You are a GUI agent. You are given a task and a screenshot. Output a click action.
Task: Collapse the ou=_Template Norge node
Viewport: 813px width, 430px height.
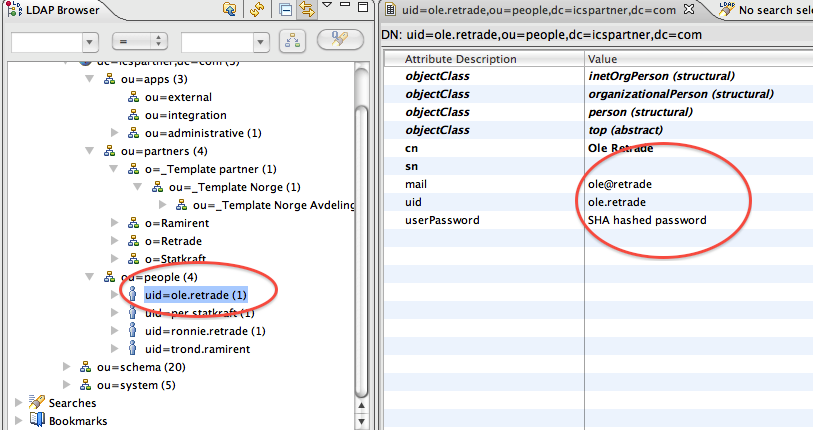click(x=137, y=187)
